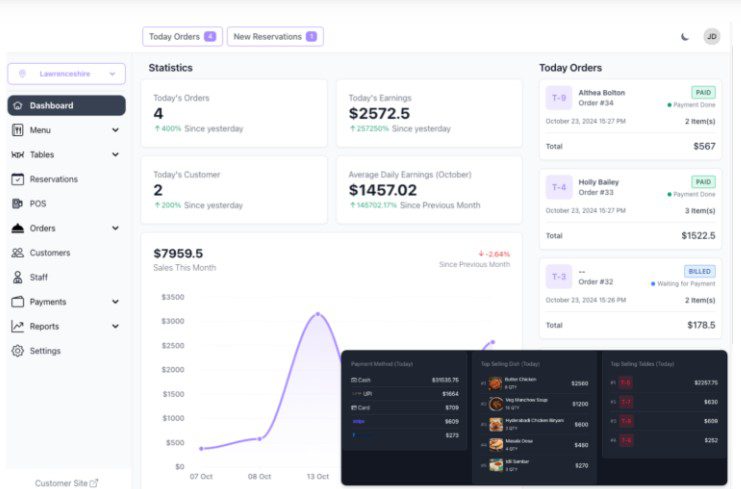Open POS from its sidebar icon
Image resolution: width=741 pixels, height=489 pixels.
(18, 204)
